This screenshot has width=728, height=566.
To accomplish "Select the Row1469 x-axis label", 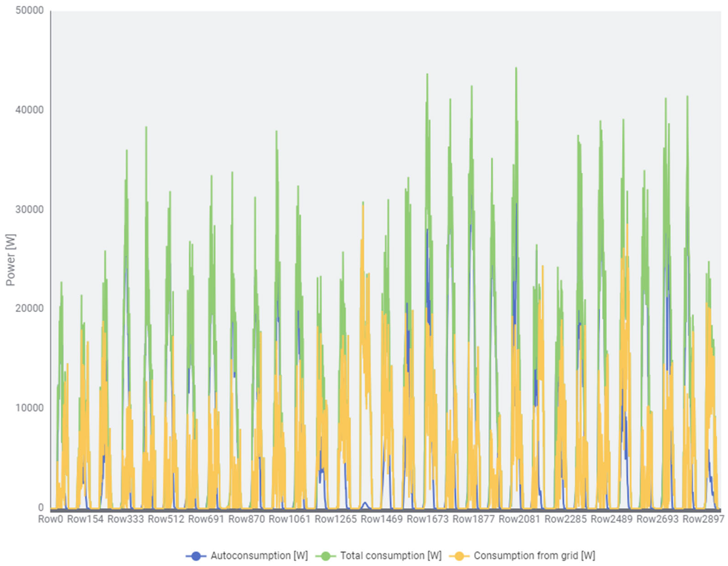I will (x=382, y=519).
